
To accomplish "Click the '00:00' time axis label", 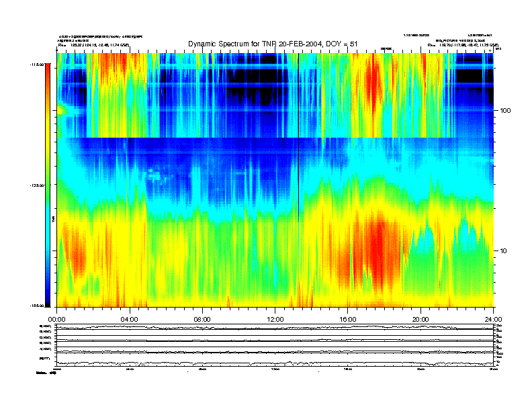I will [x=56, y=320].
